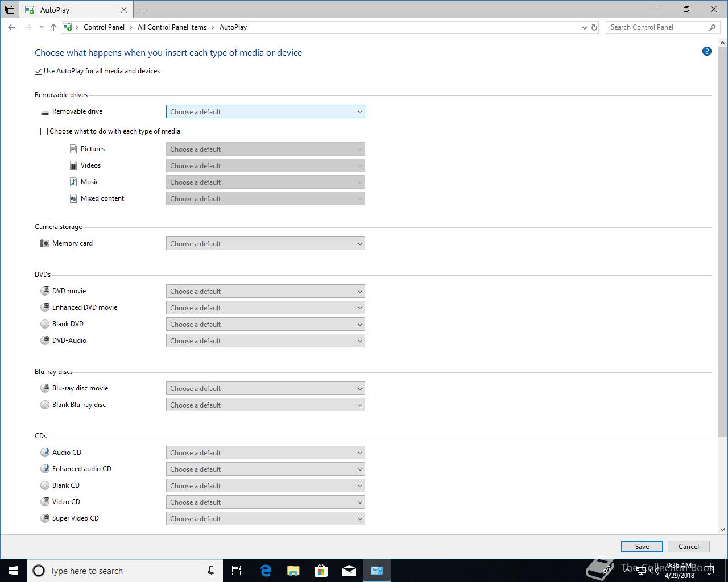The height and width of the screenshot is (582, 728).
Task: Click the Super Video CD icon
Action: (x=45, y=518)
